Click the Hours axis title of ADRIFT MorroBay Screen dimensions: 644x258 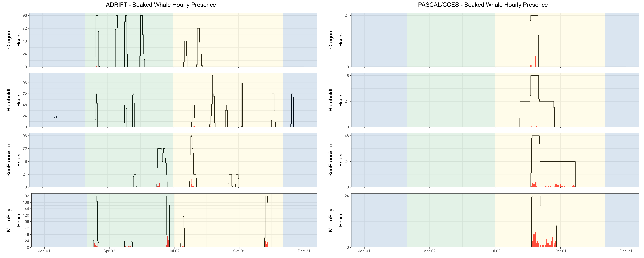(19, 220)
